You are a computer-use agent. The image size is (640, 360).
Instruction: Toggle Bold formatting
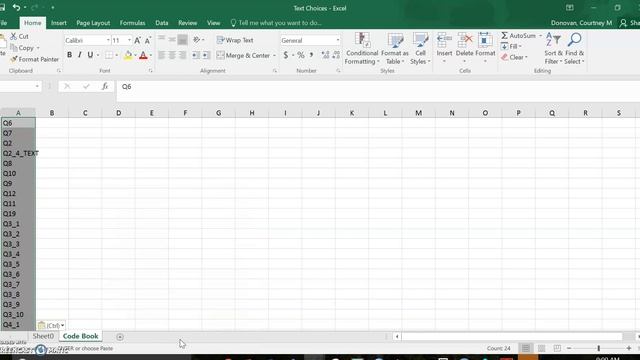coord(69,55)
